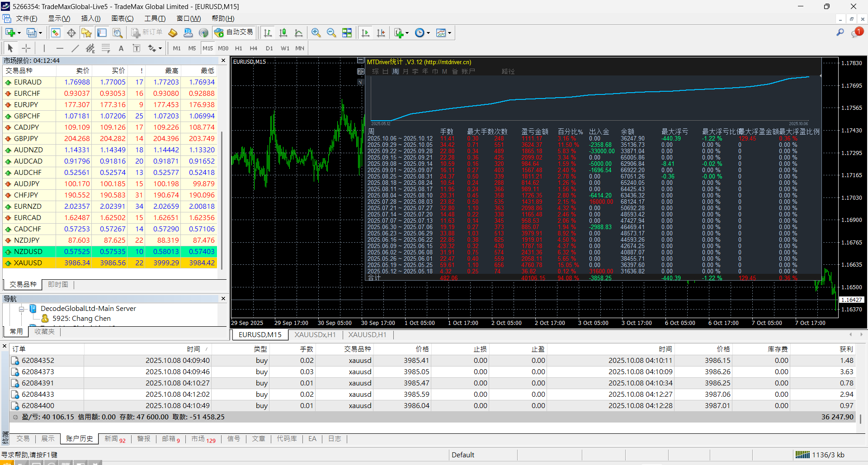Open the new chart dropdown arrow
The height and width of the screenshot is (465, 868).
click(x=19, y=33)
